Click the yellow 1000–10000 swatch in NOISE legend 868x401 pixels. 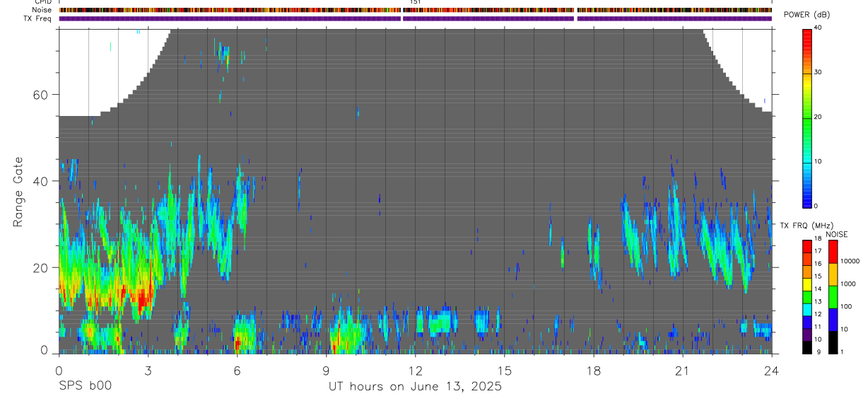833,274
